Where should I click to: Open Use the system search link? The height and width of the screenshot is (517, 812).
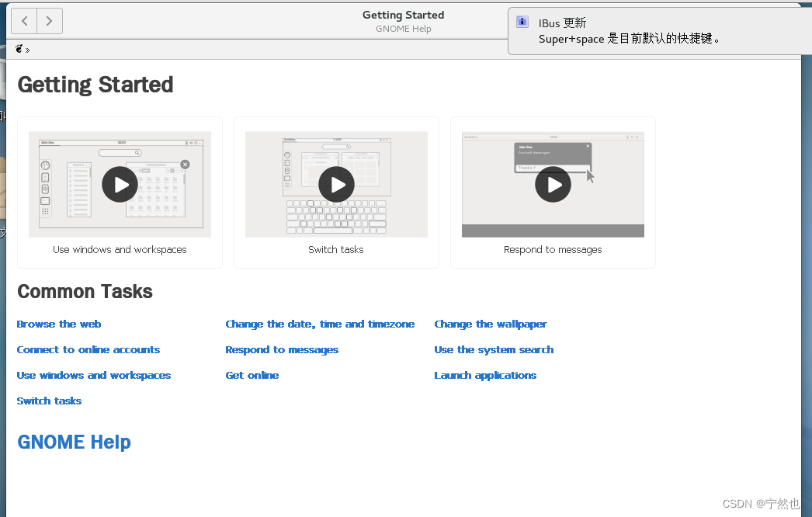pyautogui.click(x=494, y=349)
